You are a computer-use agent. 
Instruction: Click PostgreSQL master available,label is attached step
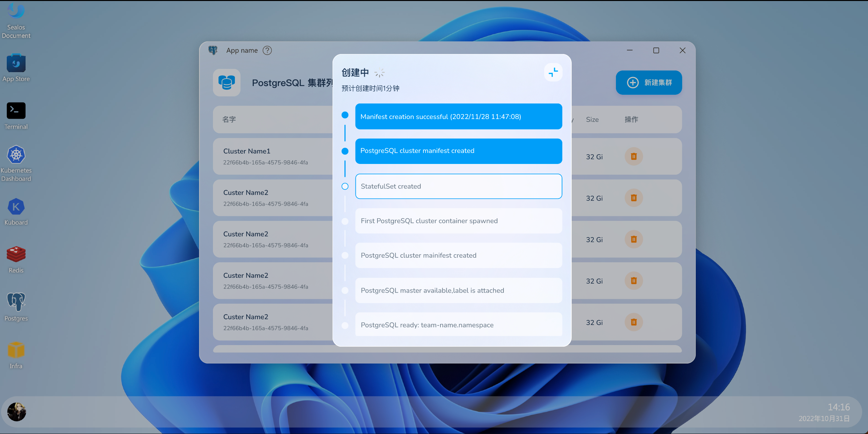pos(458,290)
